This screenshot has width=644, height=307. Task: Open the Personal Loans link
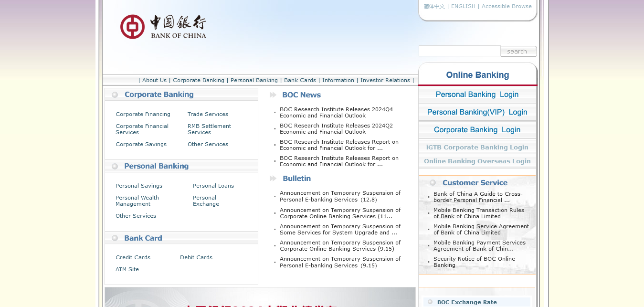pos(213,186)
